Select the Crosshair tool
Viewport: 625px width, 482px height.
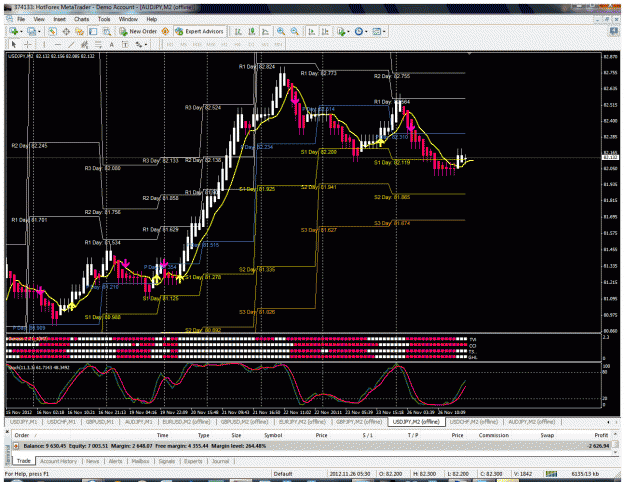point(28,44)
